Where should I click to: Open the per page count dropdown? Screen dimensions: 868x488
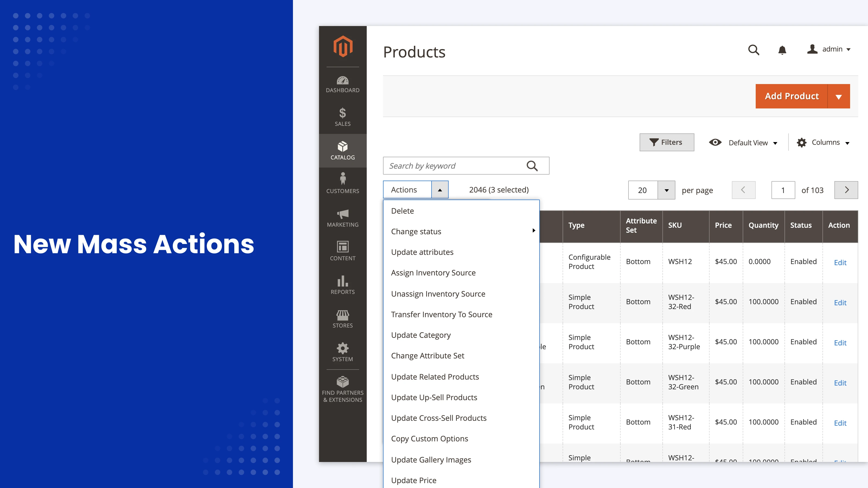coord(666,190)
